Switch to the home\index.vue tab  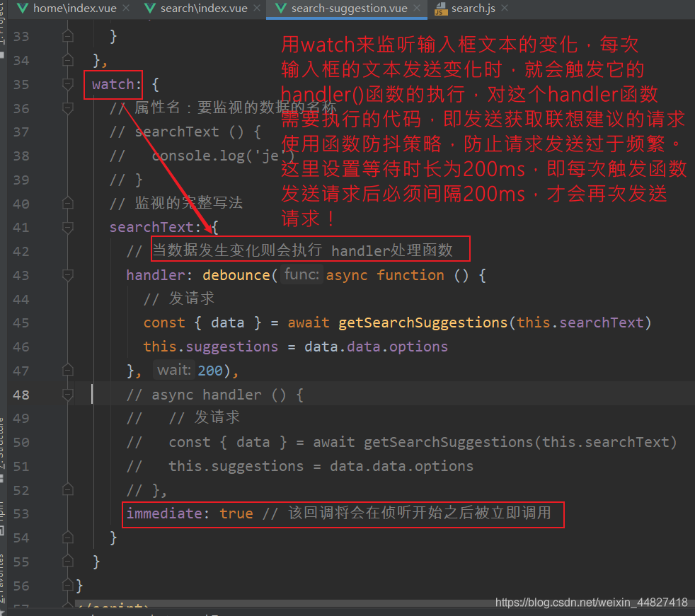click(75, 8)
